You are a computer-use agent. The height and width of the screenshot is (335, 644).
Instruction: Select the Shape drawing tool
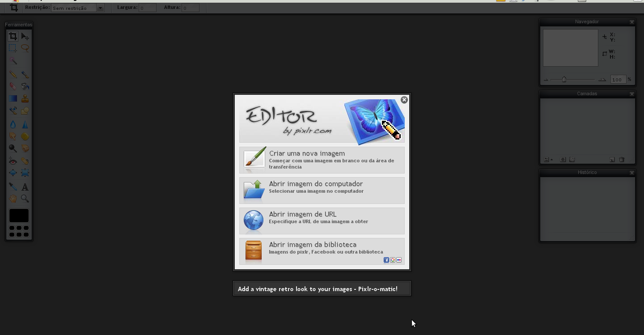click(x=25, y=110)
